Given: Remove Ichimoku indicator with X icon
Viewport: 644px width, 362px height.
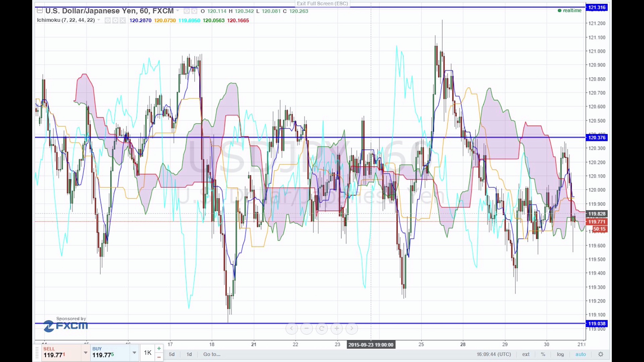Looking at the screenshot, I should coord(123,20).
